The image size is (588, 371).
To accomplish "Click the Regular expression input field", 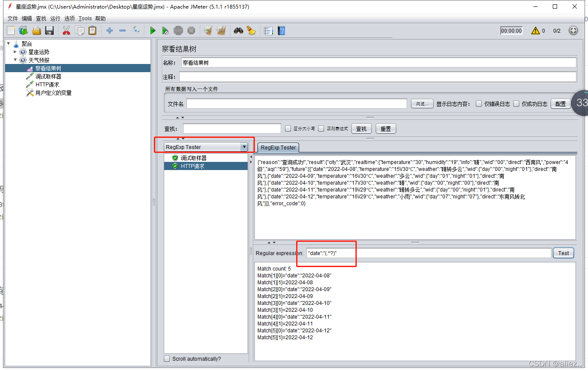I will (x=429, y=253).
